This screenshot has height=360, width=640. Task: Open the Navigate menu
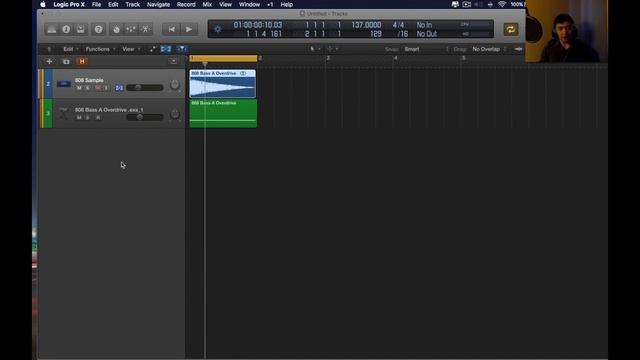click(158, 4)
